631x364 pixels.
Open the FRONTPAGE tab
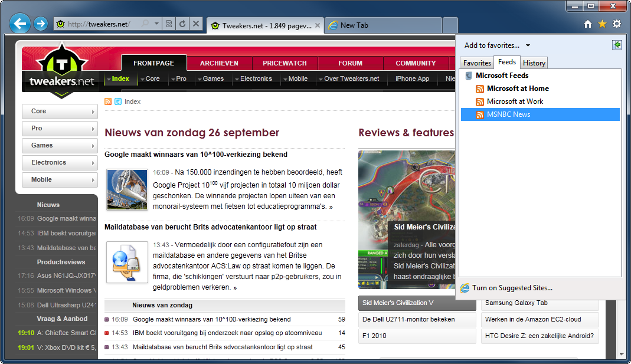coord(153,63)
